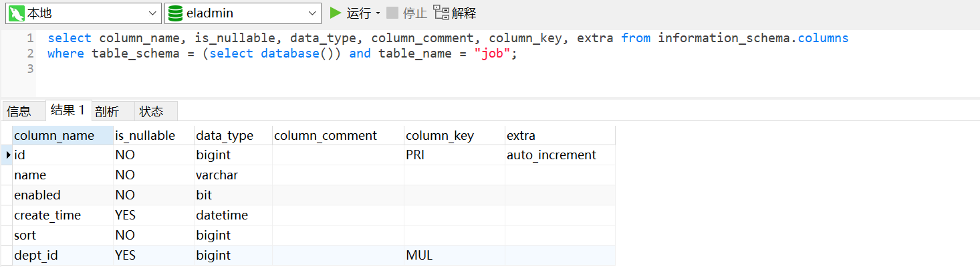
Task: Click the Explain (解释) button
Action: (455, 13)
